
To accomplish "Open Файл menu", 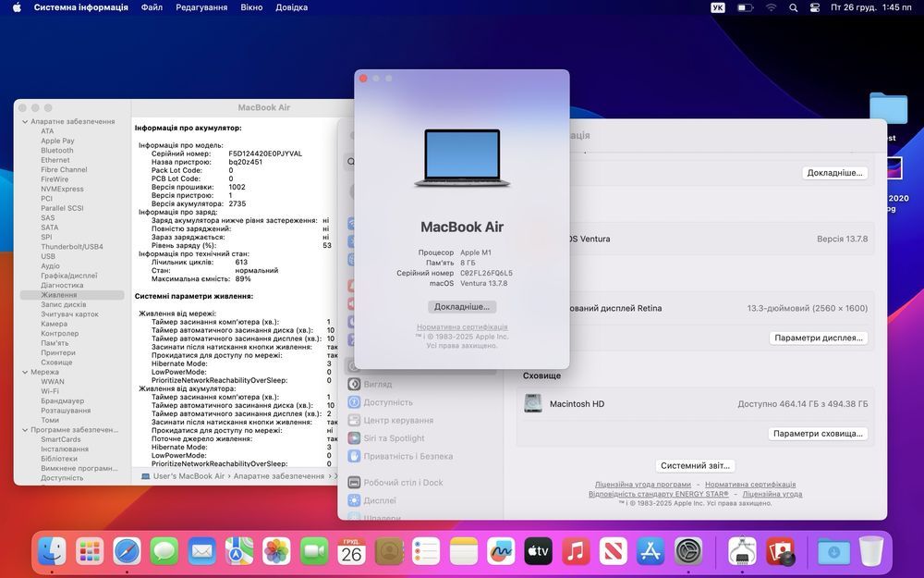I will (152, 7).
